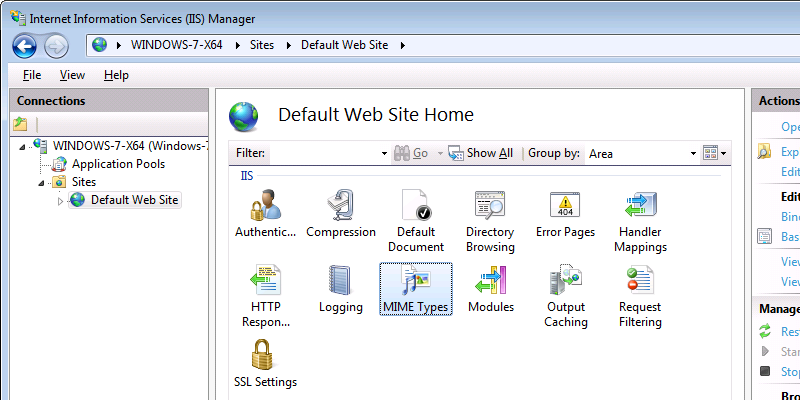The image size is (800, 400).
Task: Collapse the Sites tree node
Action: tap(41, 183)
